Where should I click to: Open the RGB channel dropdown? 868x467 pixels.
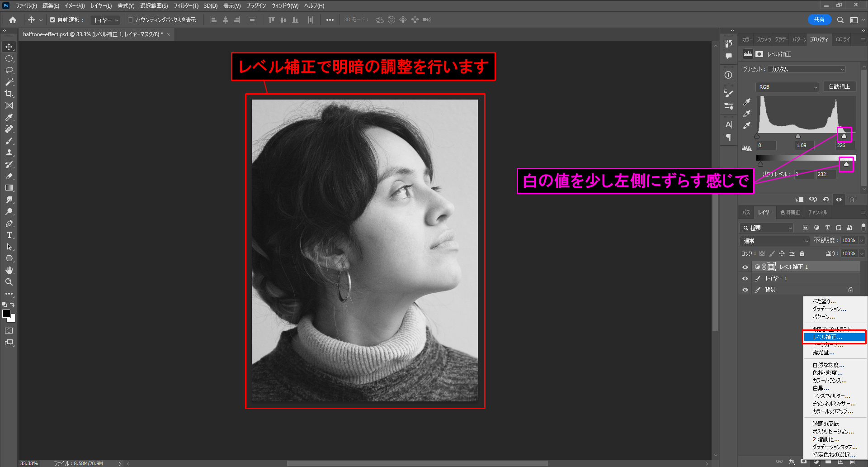[787, 87]
